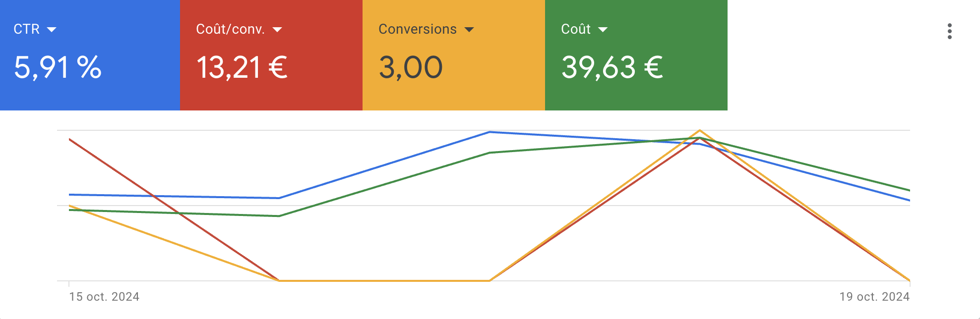Click the red line start point on 15 oct.

click(x=70, y=140)
